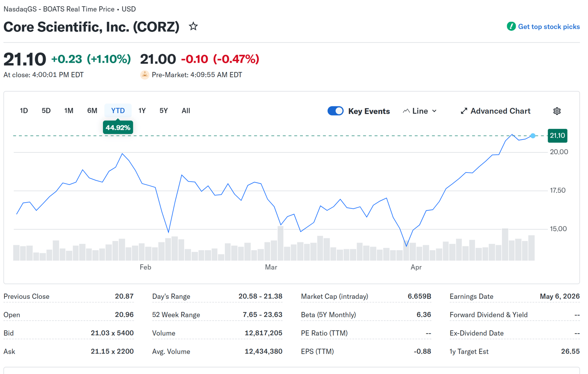Screen dimensions: 588x374
Task: Click the star icon to follow CORZ
Action: [x=193, y=27]
